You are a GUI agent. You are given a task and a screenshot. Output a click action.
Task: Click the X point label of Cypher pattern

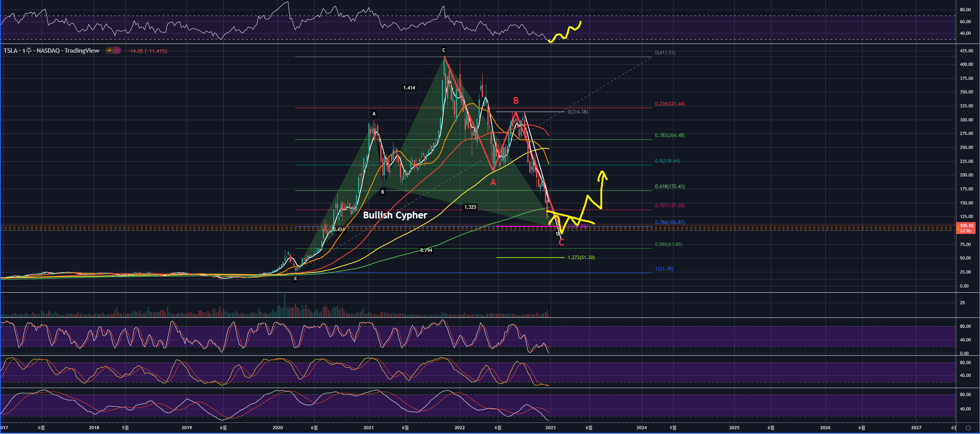pos(295,279)
